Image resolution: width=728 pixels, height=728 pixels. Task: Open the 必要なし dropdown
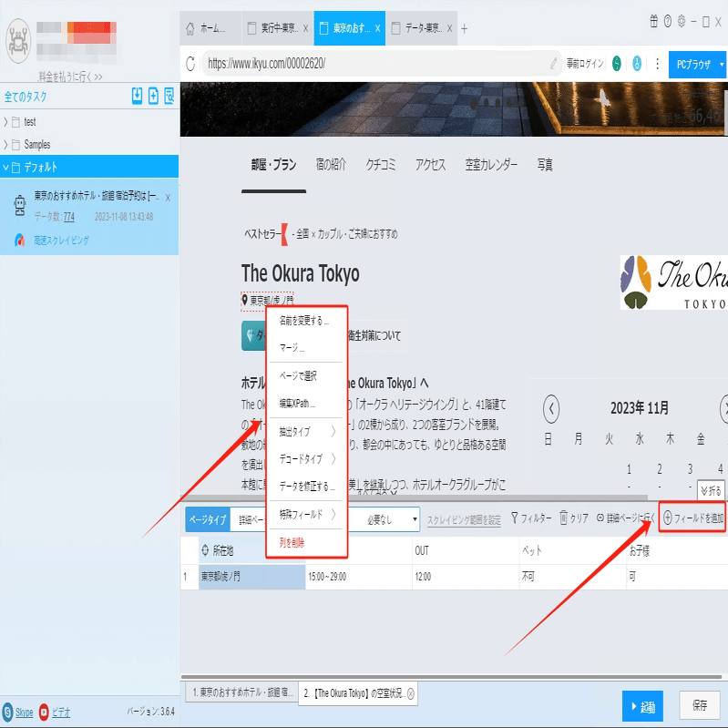[385, 519]
